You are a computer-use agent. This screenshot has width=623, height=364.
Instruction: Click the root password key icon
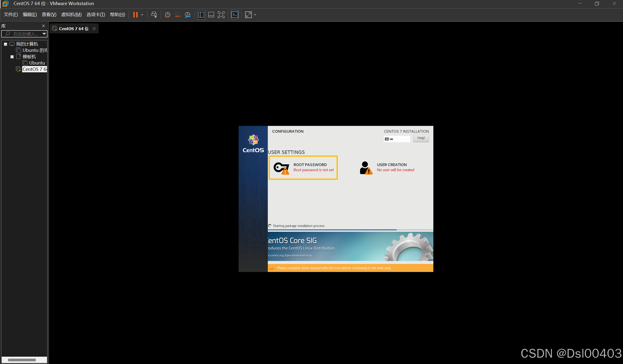[x=281, y=168]
